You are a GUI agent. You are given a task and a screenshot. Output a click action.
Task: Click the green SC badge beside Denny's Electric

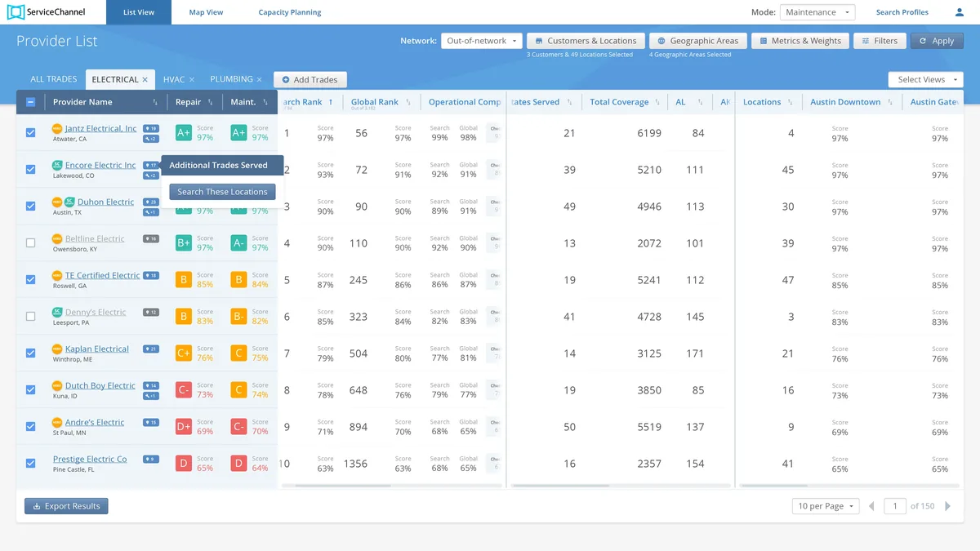pyautogui.click(x=57, y=313)
